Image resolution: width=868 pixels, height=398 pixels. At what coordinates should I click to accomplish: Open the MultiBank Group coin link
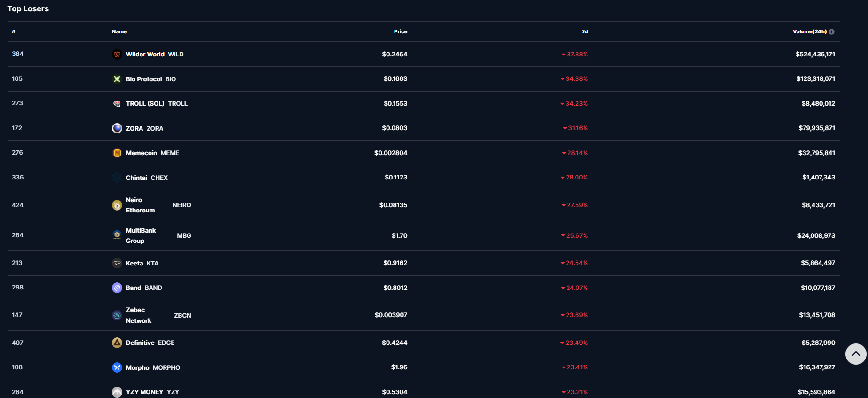pos(141,235)
